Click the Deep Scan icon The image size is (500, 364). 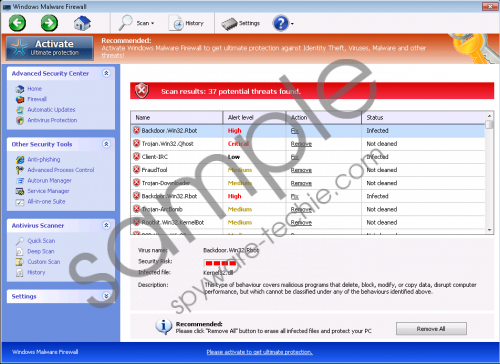(20, 251)
